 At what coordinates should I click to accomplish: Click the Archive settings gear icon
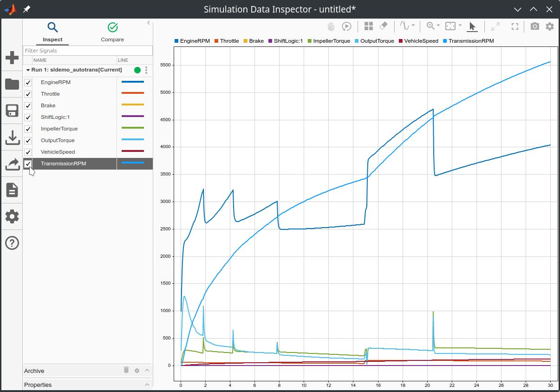click(x=137, y=371)
